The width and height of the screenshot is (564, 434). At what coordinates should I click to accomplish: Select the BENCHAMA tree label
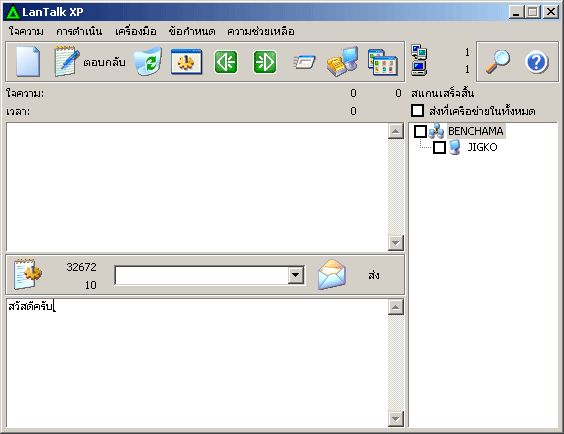(x=476, y=131)
